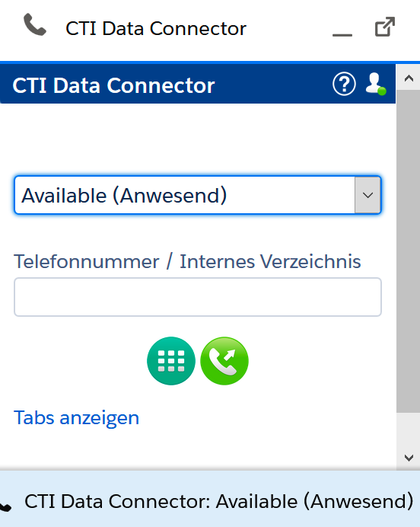Open the help question mark icon
The width and height of the screenshot is (420, 527).
click(x=344, y=84)
